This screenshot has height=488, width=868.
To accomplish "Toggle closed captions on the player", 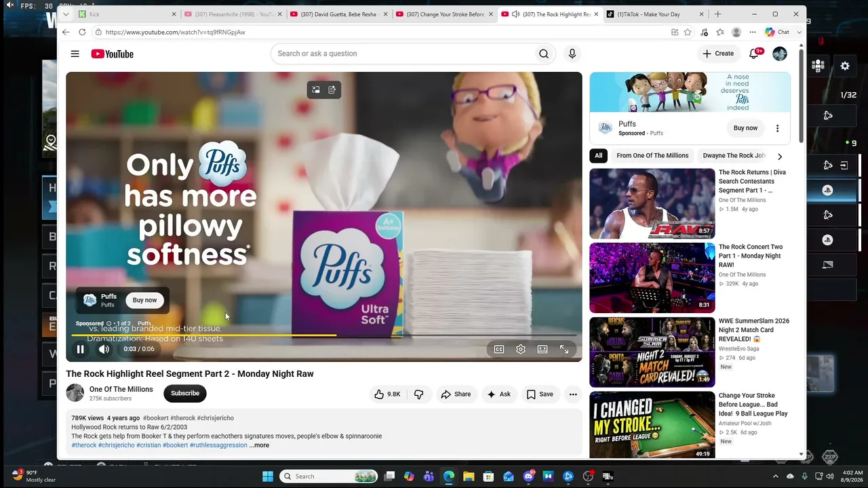I will pyautogui.click(x=499, y=349).
